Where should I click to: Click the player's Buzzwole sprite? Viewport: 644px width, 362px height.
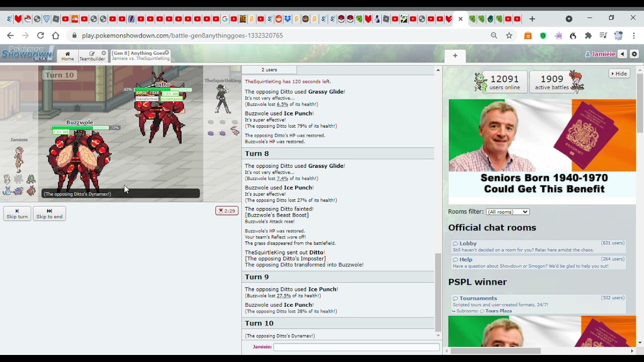pos(79,161)
